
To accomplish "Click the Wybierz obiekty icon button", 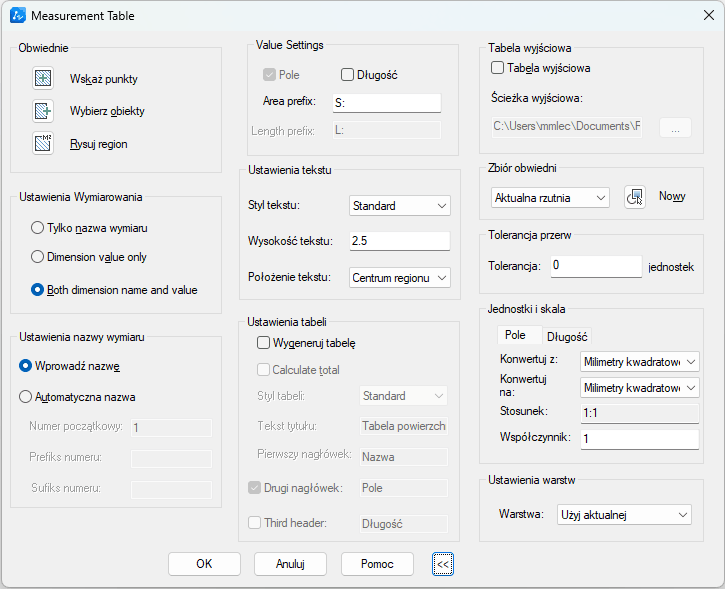I will (x=43, y=111).
